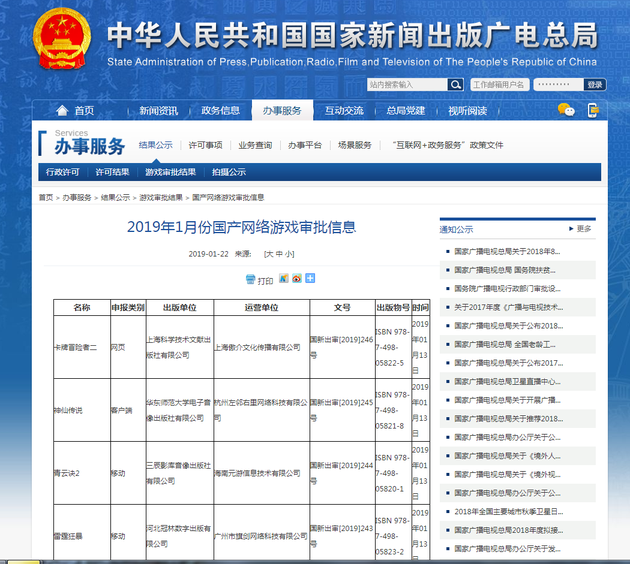630x564 pixels.
Task: Click the printer icon next to 打印
Action: pyautogui.click(x=250, y=279)
